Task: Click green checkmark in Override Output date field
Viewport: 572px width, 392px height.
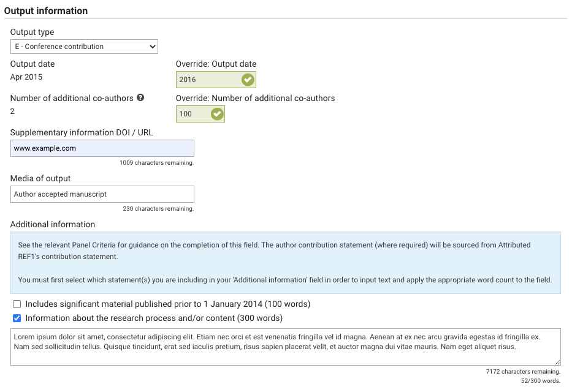Action: point(248,80)
